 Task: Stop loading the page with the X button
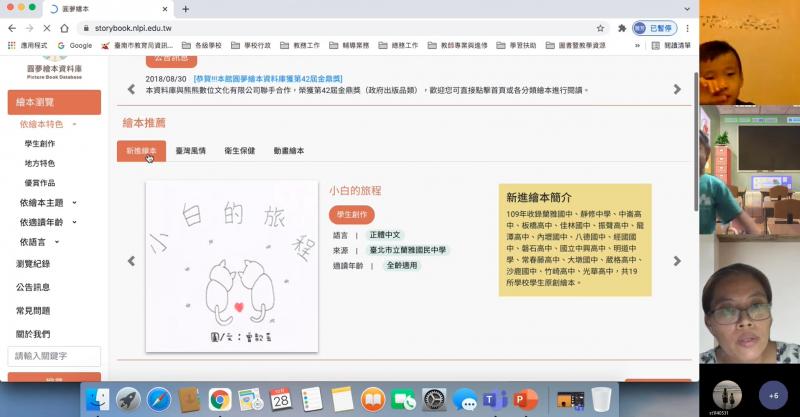(x=47, y=29)
